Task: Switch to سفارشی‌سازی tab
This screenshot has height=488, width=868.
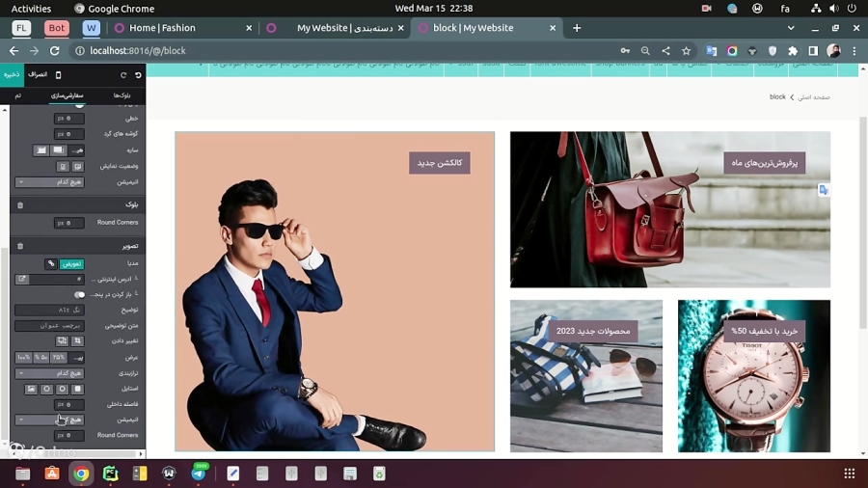Action: (x=67, y=95)
